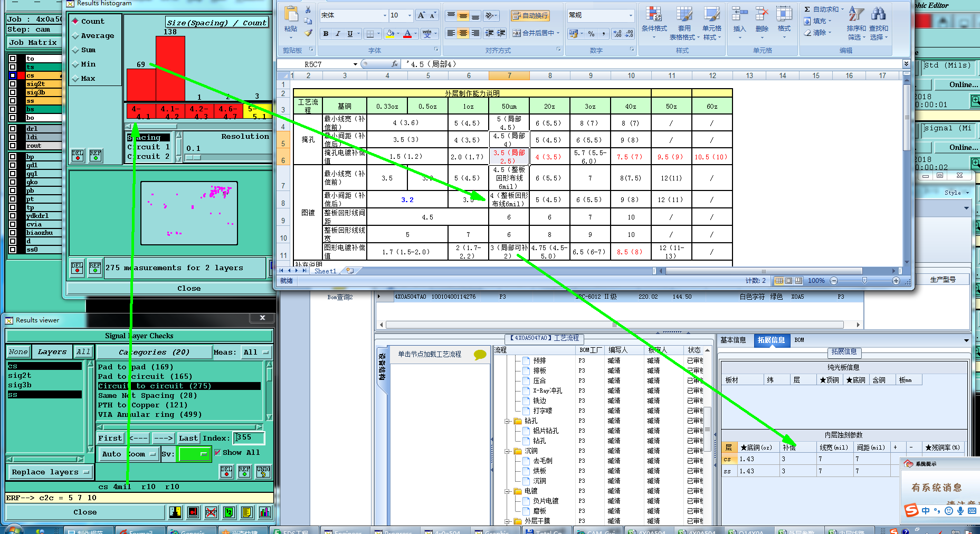The width and height of the screenshot is (980, 534).
Task: Click the crossed-out REF icon in Results viewer
Action: pyautogui.click(x=211, y=512)
